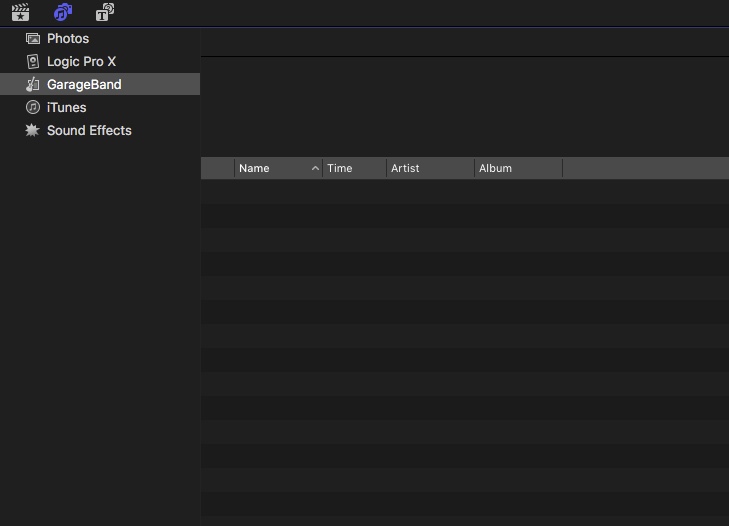Sort the list by Album column

pyautogui.click(x=518, y=168)
